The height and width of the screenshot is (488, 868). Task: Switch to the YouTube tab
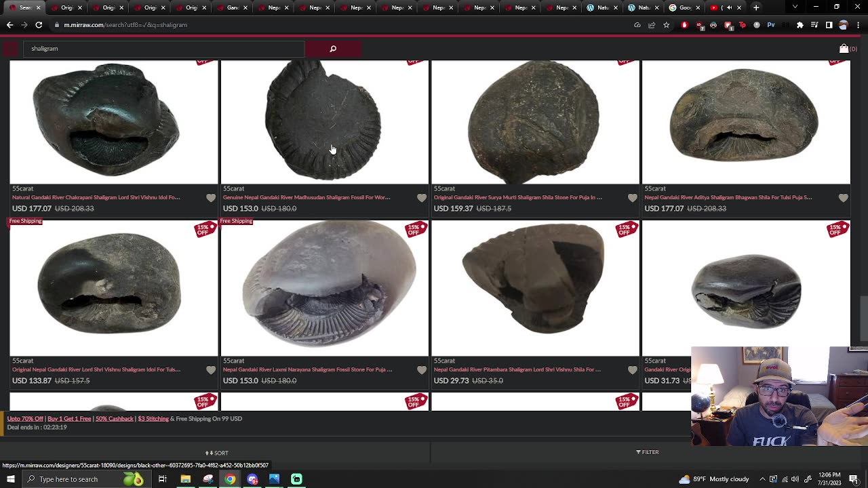(x=724, y=7)
